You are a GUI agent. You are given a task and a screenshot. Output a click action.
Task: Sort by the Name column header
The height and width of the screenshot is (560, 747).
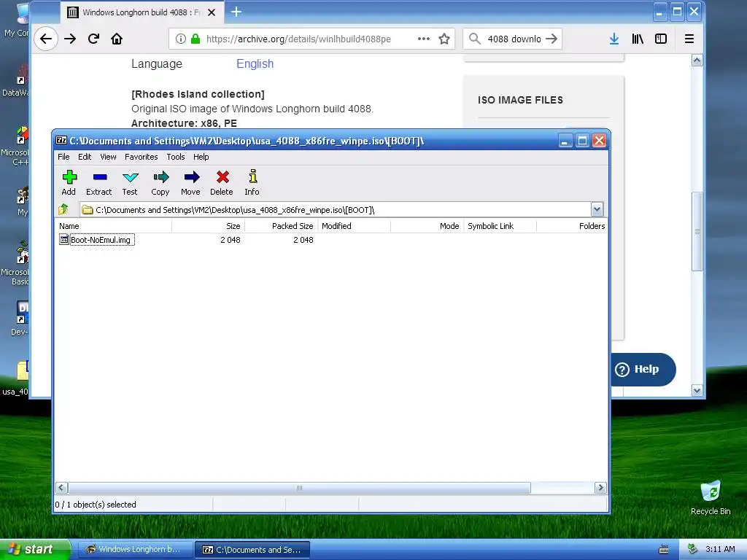tap(113, 226)
